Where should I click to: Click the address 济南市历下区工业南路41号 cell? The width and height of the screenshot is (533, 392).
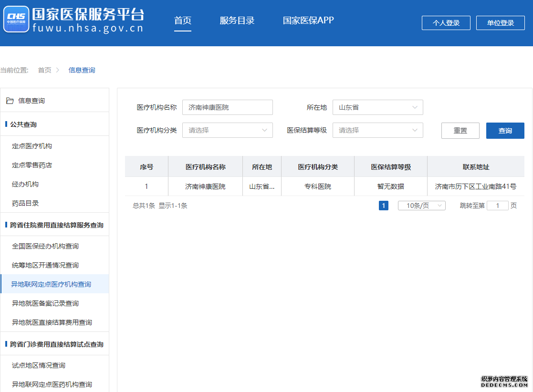point(476,186)
